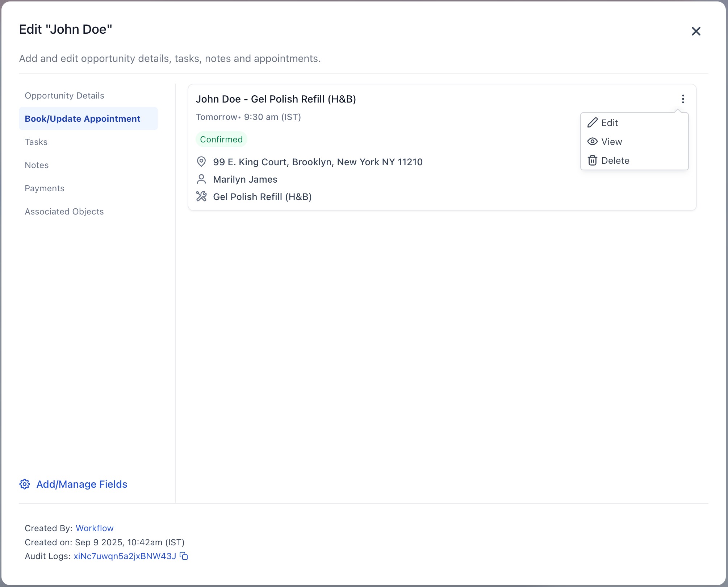Click the trash Delete icon

593,160
